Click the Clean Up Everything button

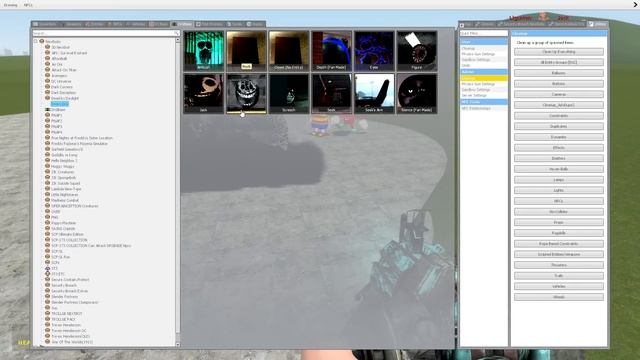point(559,52)
